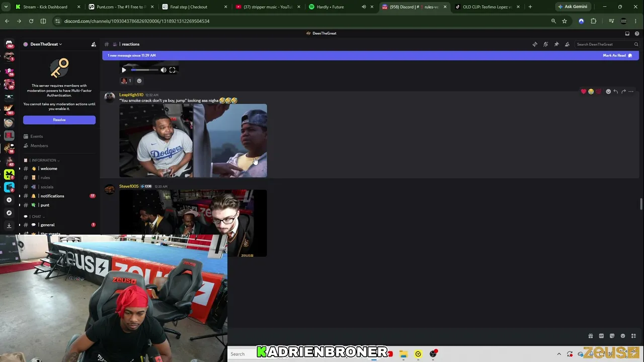The image size is (644, 362).
Task: Toggle the existing reaction with count 1
Action: pos(126,80)
